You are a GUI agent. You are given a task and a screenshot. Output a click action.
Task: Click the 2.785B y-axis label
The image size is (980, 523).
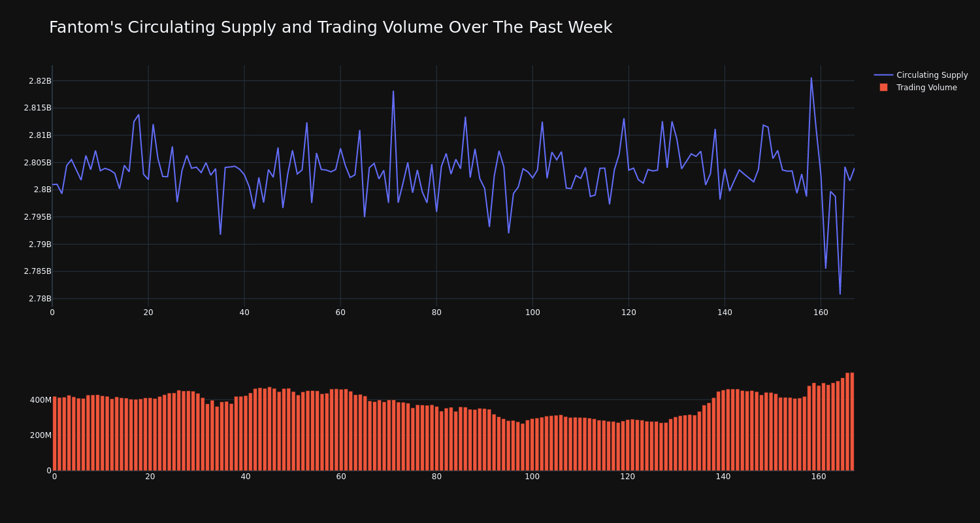(37, 271)
